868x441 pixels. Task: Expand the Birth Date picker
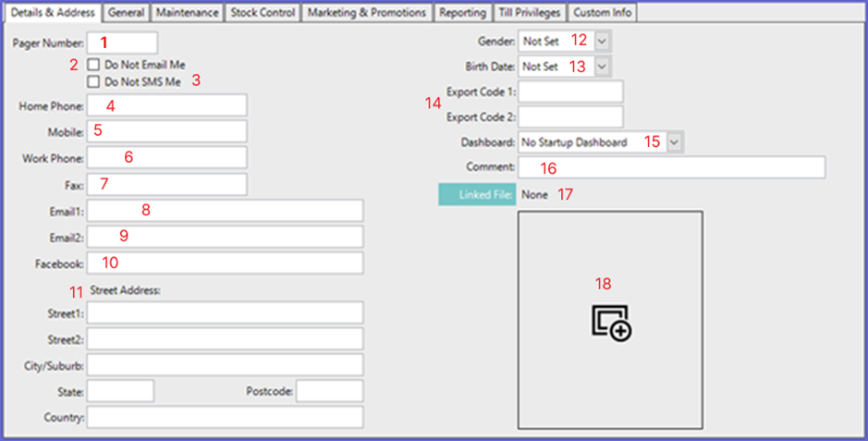[602, 67]
